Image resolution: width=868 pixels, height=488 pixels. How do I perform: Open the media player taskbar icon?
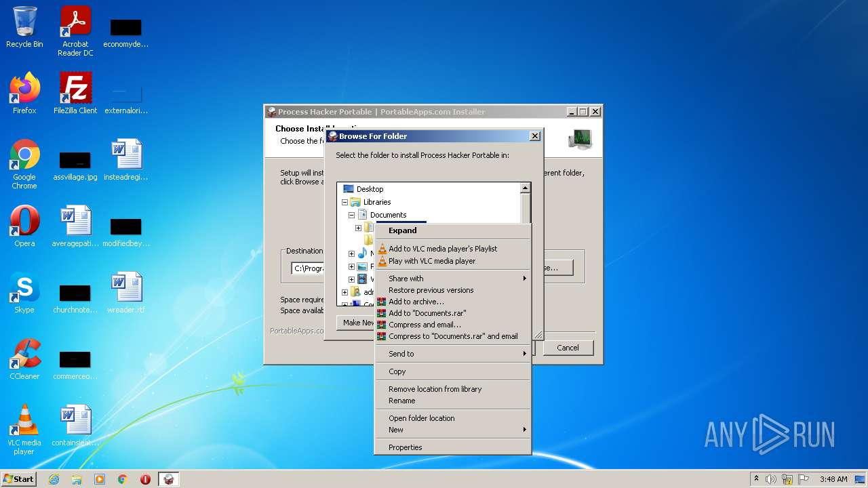click(100, 479)
